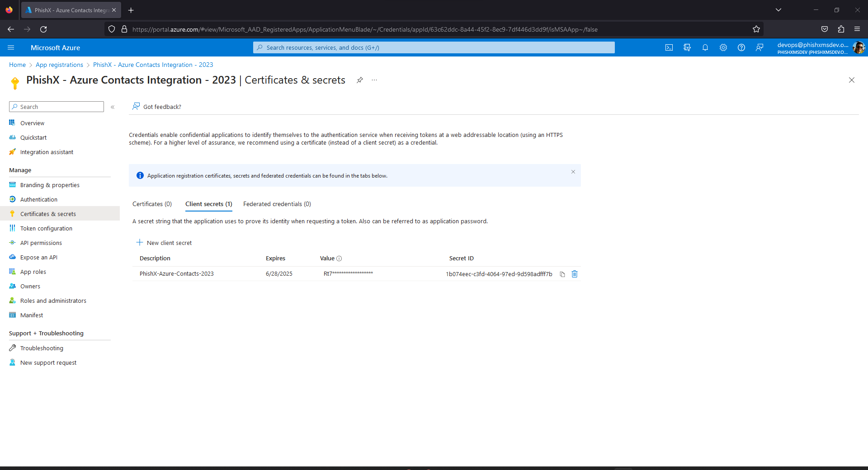Open the Notifications bell
This screenshot has height=470, width=868.
click(x=705, y=47)
